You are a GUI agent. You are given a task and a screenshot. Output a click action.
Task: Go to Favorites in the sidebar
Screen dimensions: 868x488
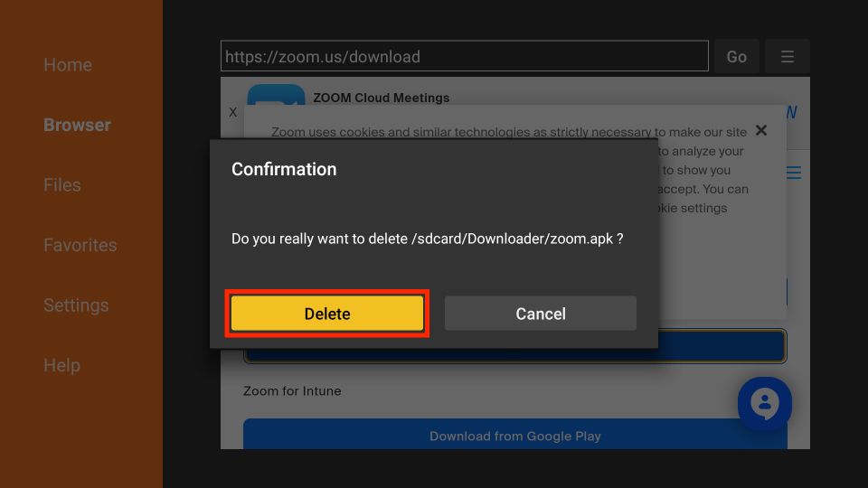[x=80, y=245]
